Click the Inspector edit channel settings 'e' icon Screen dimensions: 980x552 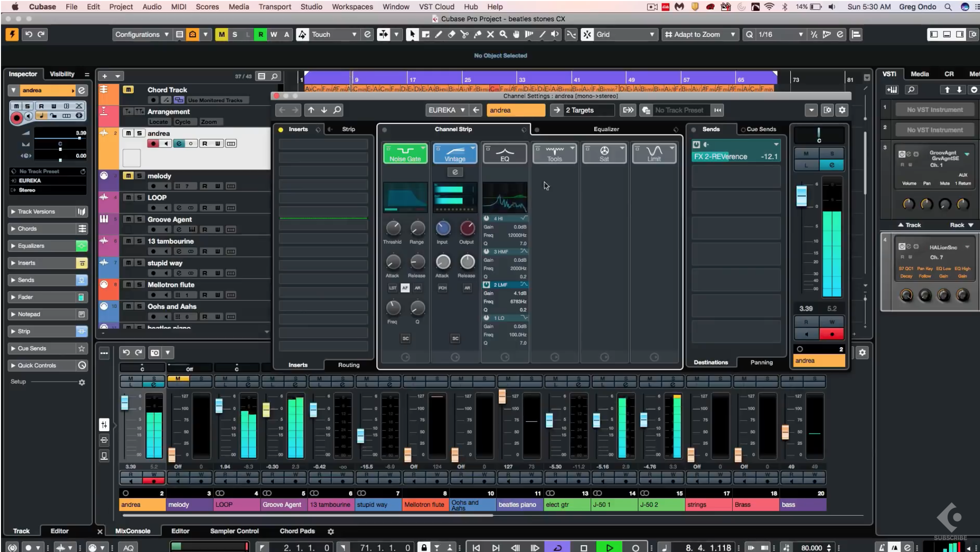(x=82, y=90)
